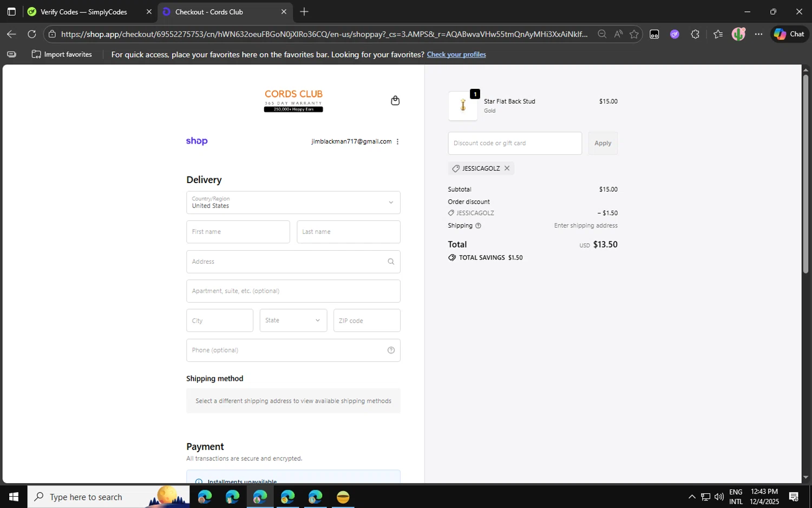Open the network icon in system tray

click(705, 497)
